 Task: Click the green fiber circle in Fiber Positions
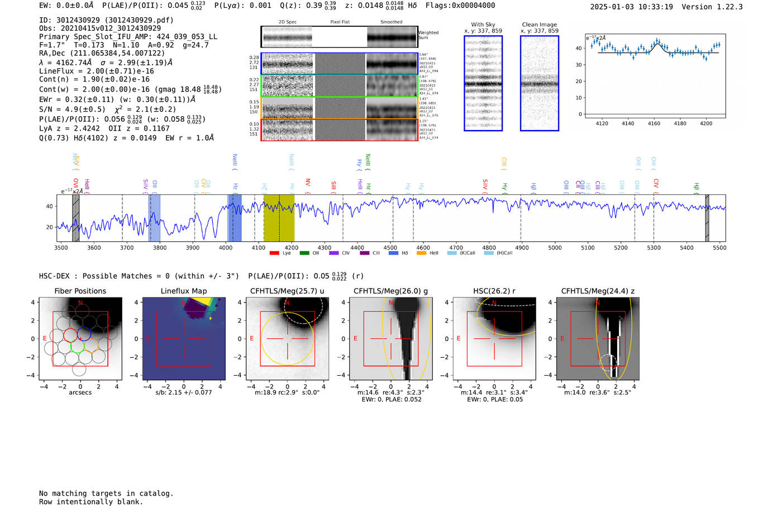(x=77, y=346)
